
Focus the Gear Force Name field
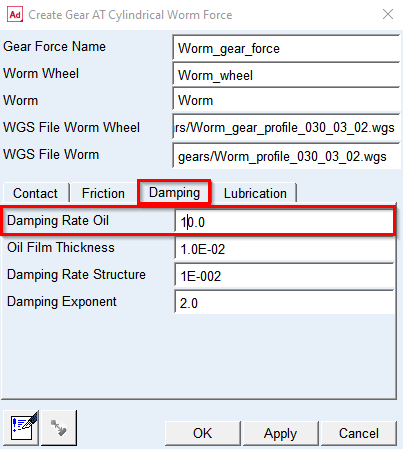click(x=286, y=48)
